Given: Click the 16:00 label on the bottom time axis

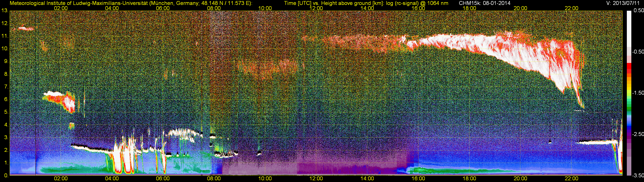Looking at the screenshot, I should click(x=418, y=179).
